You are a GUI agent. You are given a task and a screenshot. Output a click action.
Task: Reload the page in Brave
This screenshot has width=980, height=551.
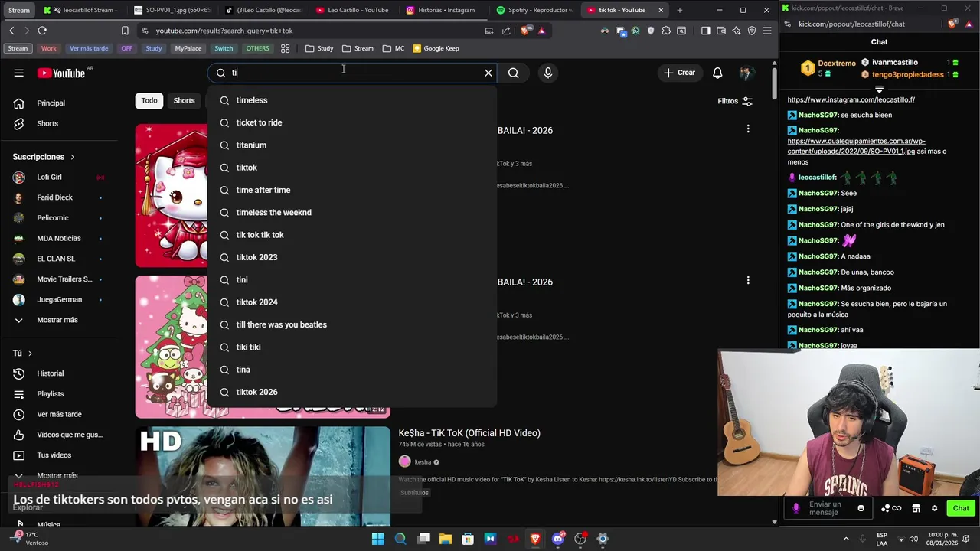click(42, 31)
